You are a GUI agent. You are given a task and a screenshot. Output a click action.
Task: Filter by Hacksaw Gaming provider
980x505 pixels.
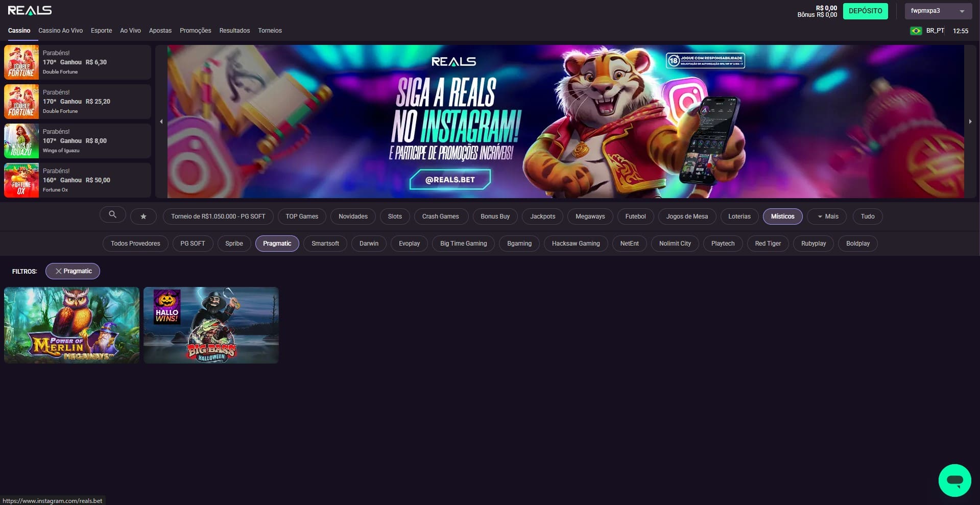pyautogui.click(x=576, y=244)
